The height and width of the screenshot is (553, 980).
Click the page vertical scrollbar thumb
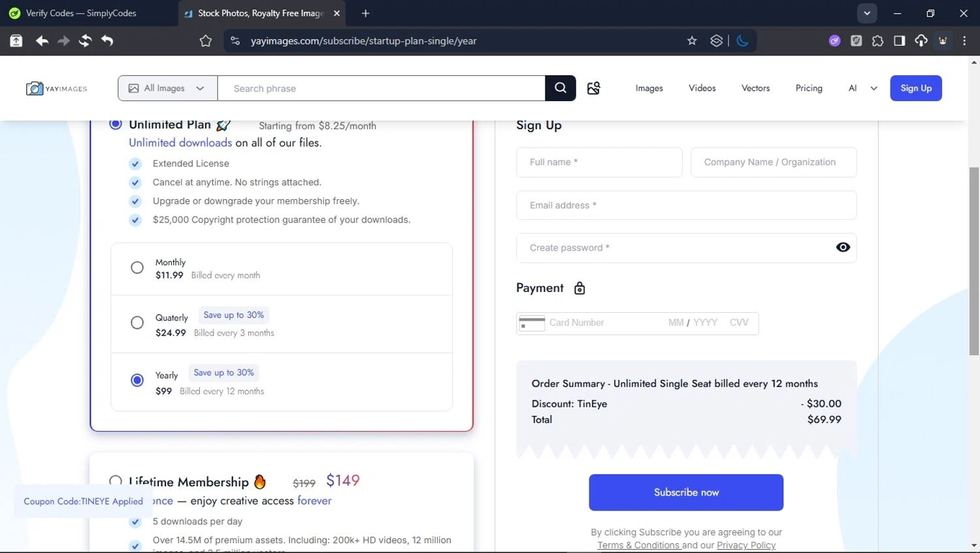(974, 261)
